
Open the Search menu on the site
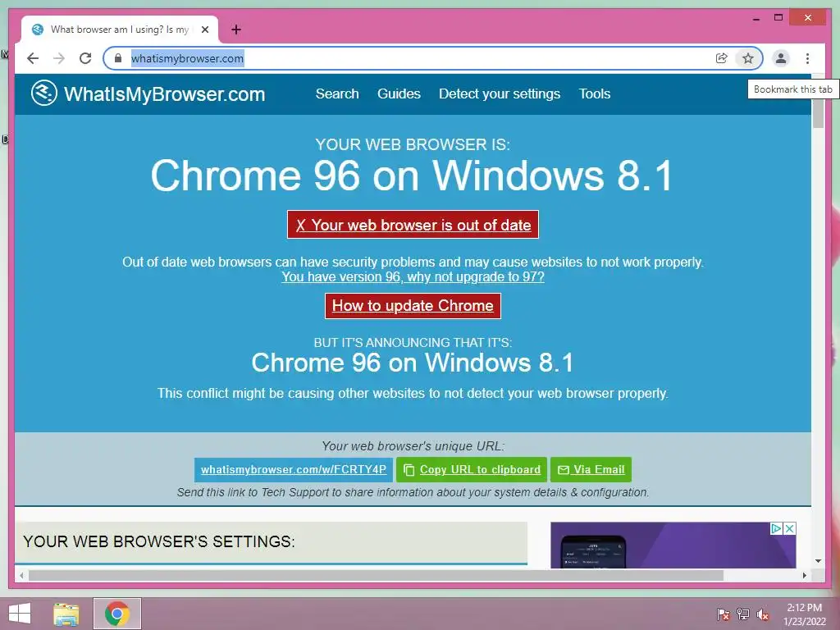pos(337,94)
